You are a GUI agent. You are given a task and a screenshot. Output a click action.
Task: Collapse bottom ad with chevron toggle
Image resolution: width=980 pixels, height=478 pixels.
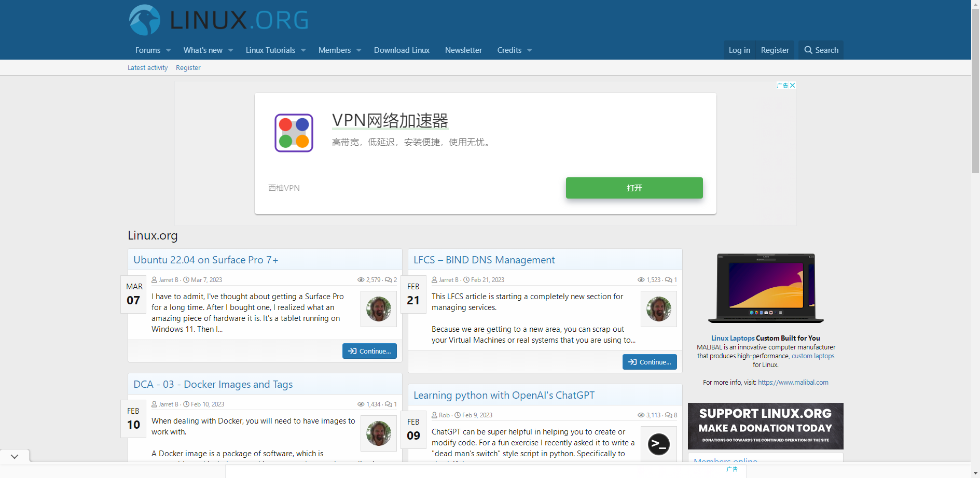point(15,456)
